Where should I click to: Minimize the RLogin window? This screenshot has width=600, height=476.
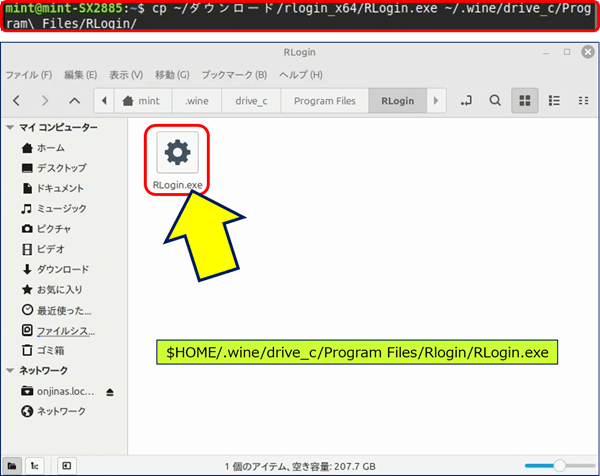pyautogui.click(x=546, y=52)
